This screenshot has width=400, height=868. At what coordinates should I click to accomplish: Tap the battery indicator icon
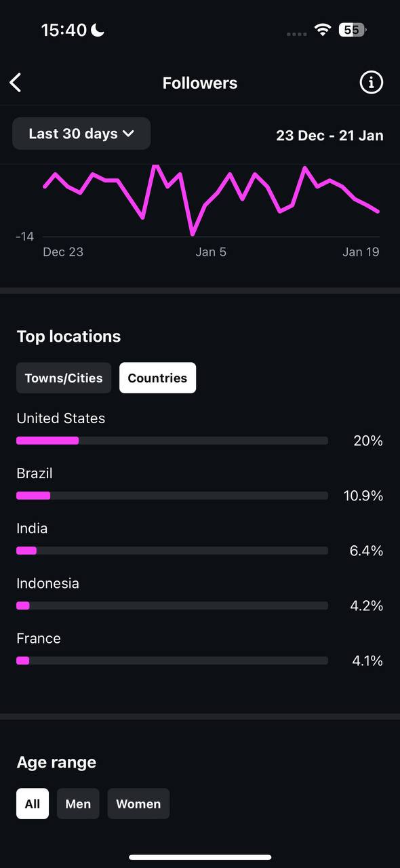click(353, 30)
